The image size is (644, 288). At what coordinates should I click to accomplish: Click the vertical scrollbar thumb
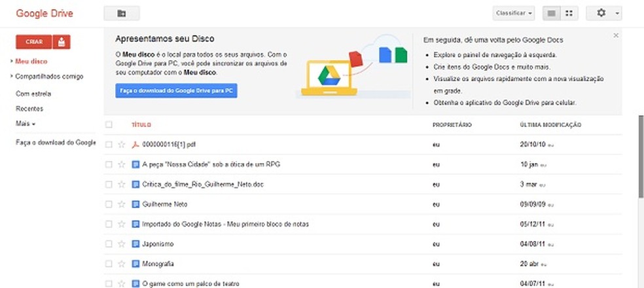pos(641,155)
